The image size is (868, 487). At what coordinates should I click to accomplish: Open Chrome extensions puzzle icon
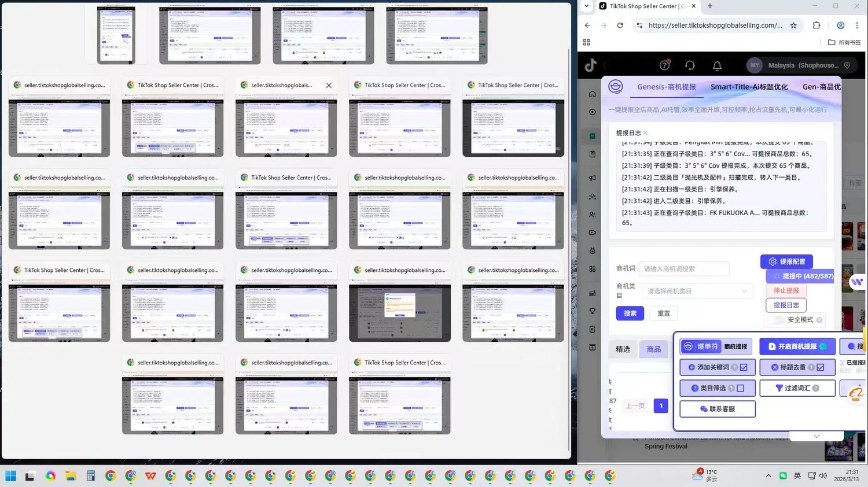click(816, 25)
